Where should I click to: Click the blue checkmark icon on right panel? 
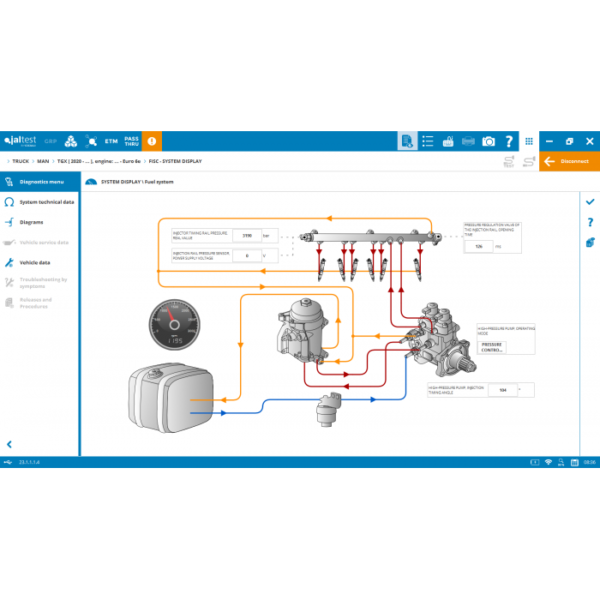tap(590, 202)
